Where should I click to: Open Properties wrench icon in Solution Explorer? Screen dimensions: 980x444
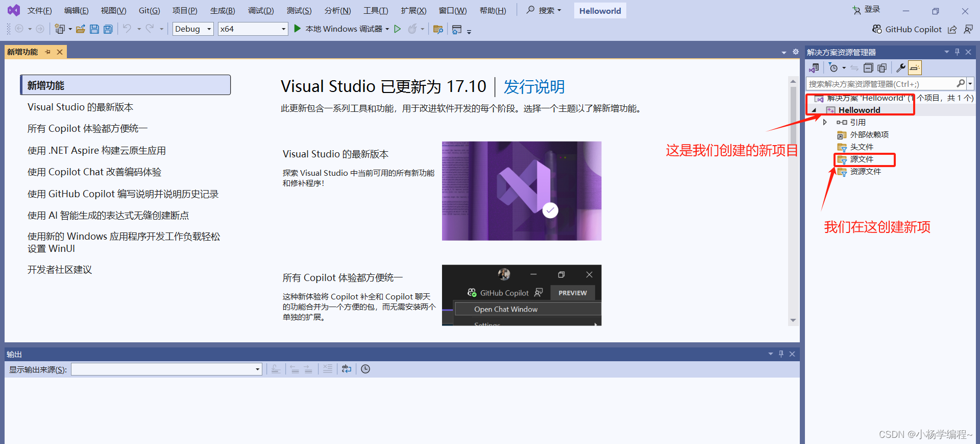pos(901,68)
